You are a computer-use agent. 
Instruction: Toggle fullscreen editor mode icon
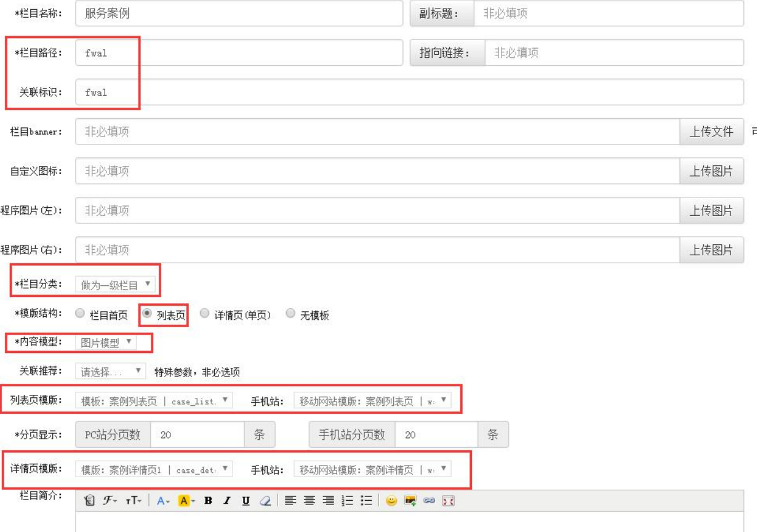coord(448,501)
